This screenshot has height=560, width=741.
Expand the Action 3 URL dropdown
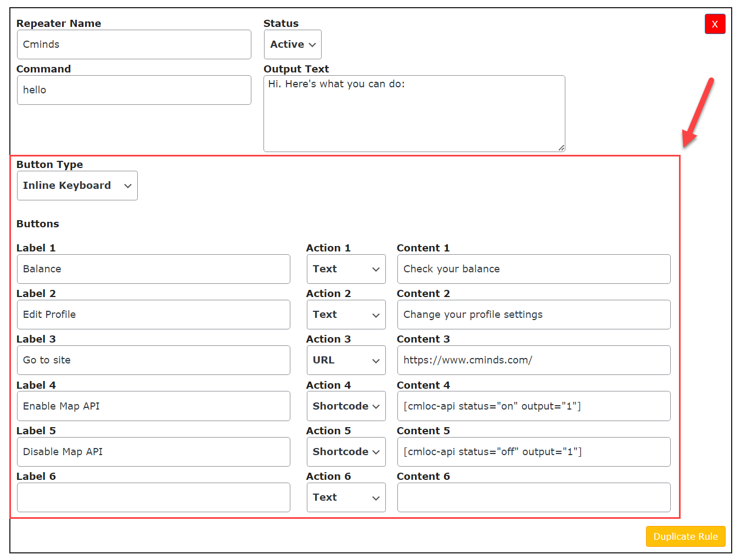[346, 360]
